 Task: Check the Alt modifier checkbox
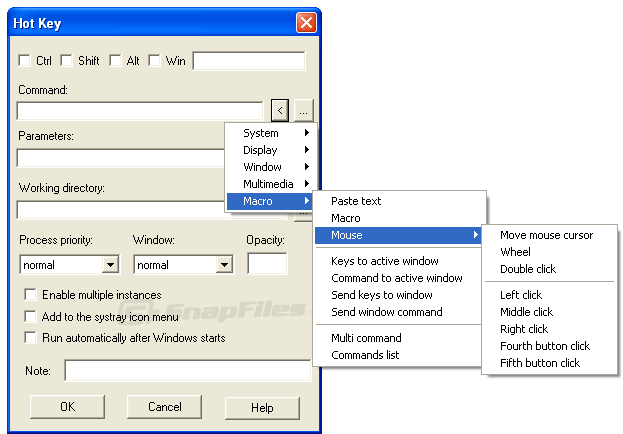pos(115,61)
